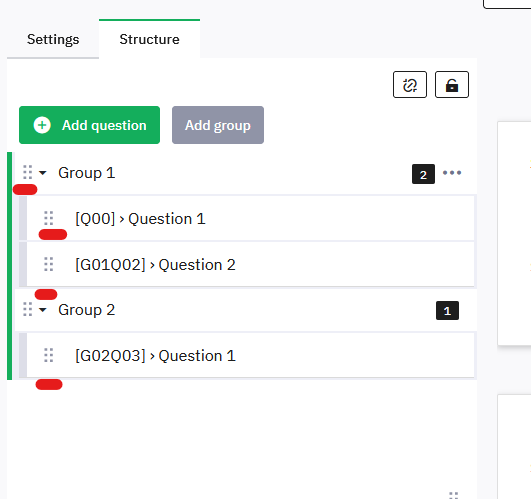
Task: Grab the drag handle beside Group 1
Action: (28, 172)
